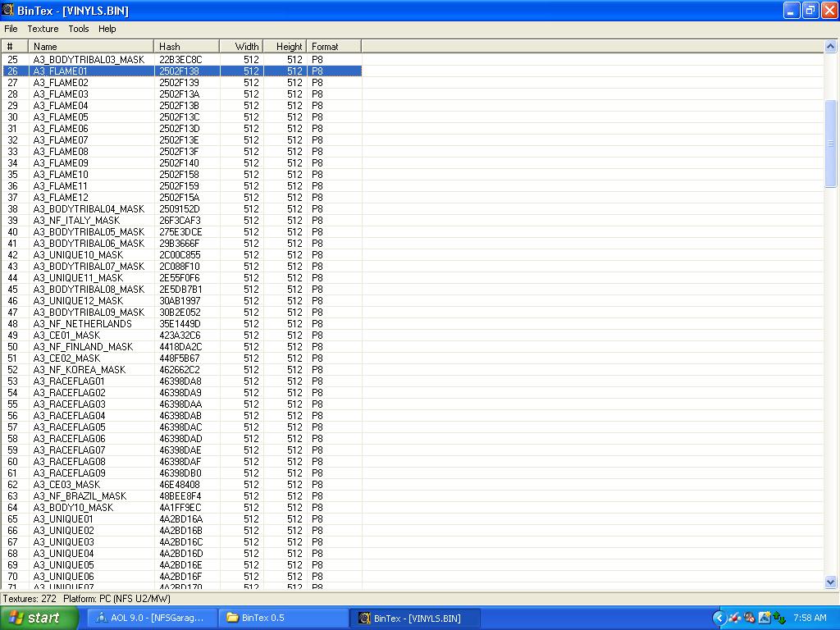Open the Tools menu

[78, 29]
